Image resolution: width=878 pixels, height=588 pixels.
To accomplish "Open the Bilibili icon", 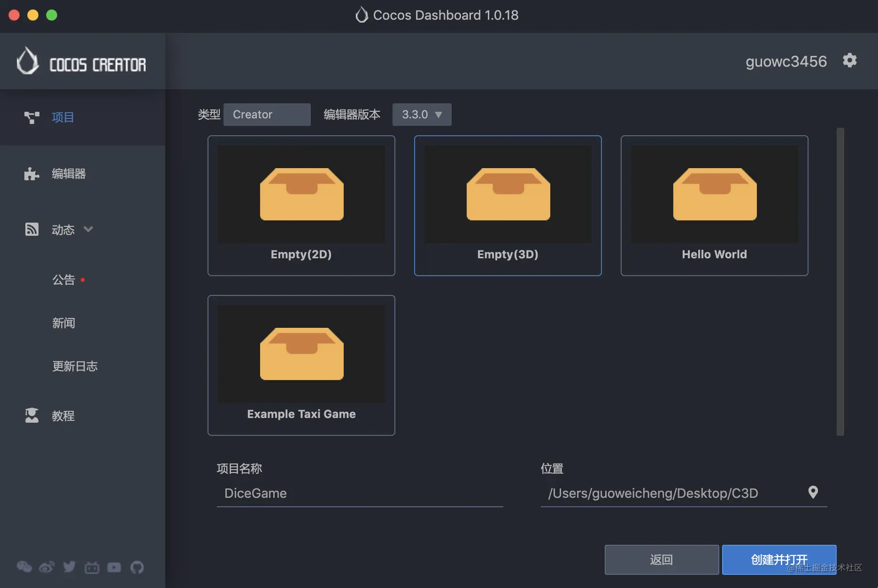I will tap(92, 567).
